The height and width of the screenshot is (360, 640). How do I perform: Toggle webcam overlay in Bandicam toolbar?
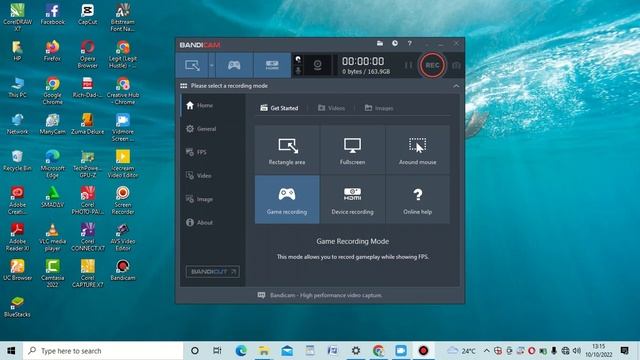pos(317,65)
